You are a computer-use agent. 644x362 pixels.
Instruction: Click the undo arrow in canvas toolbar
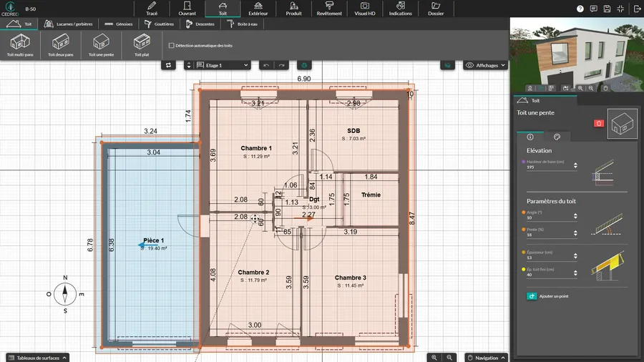[267, 65]
